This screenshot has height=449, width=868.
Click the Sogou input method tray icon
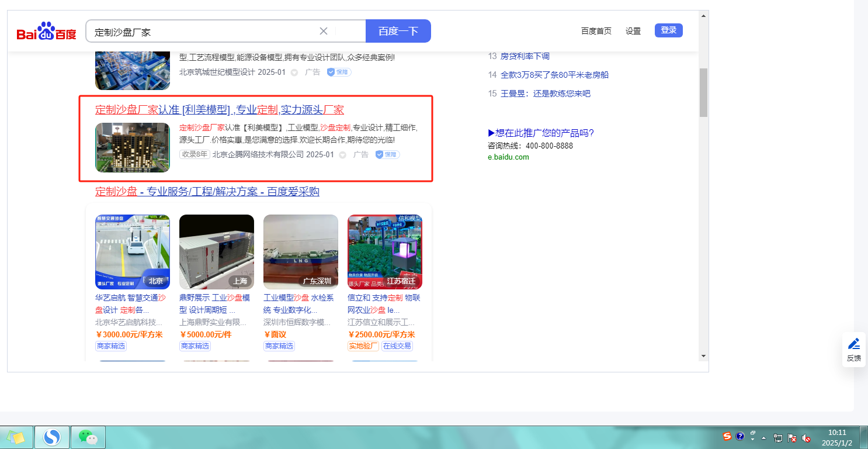(x=727, y=436)
